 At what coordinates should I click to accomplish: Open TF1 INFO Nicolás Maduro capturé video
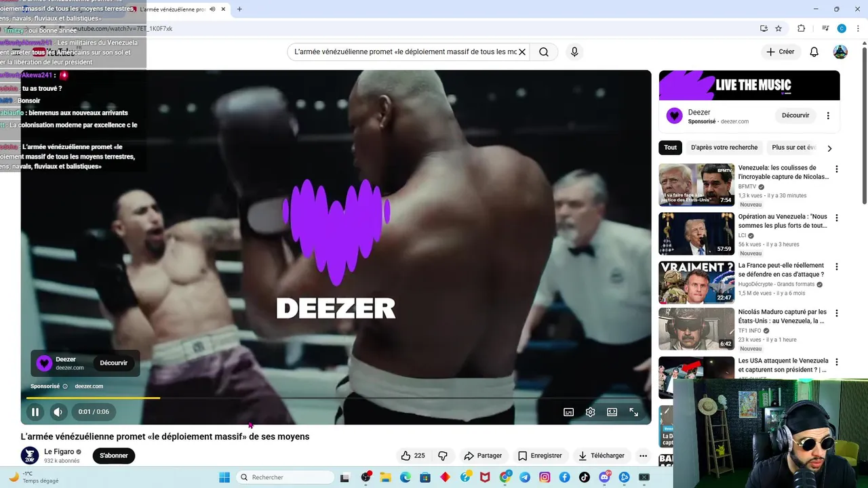pyautogui.click(x=696, y=329)
